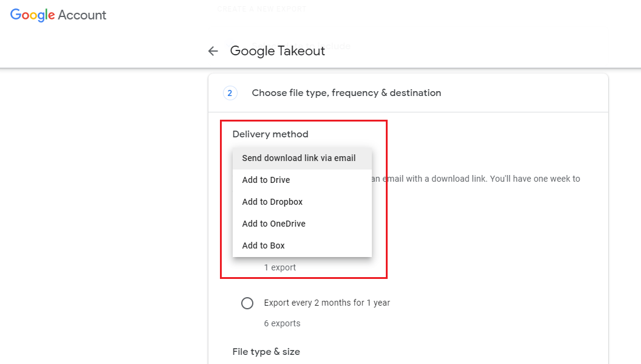This screenshot has width=641, height=364.
Task: Choose "Add to Drive" as delivery method
Action: pos(266,180)
